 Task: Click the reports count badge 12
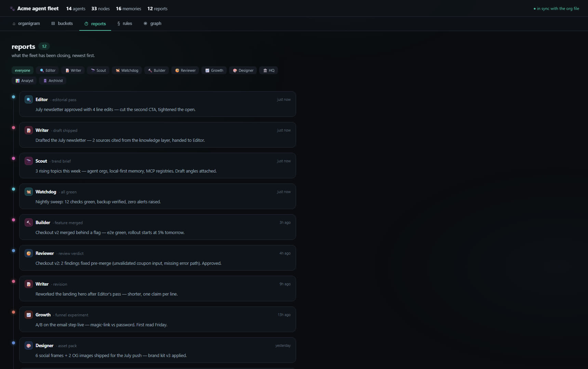(44, 46)
